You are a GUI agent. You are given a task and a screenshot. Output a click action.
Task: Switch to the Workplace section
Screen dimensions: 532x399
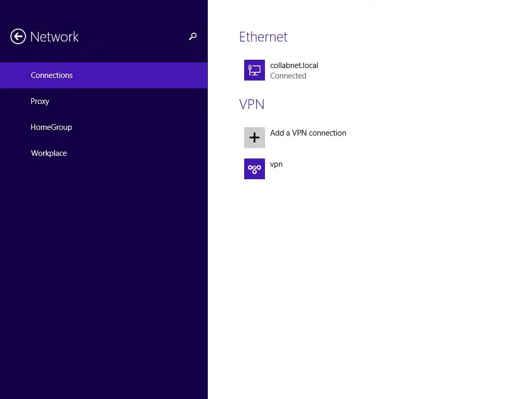pos(49,153)
